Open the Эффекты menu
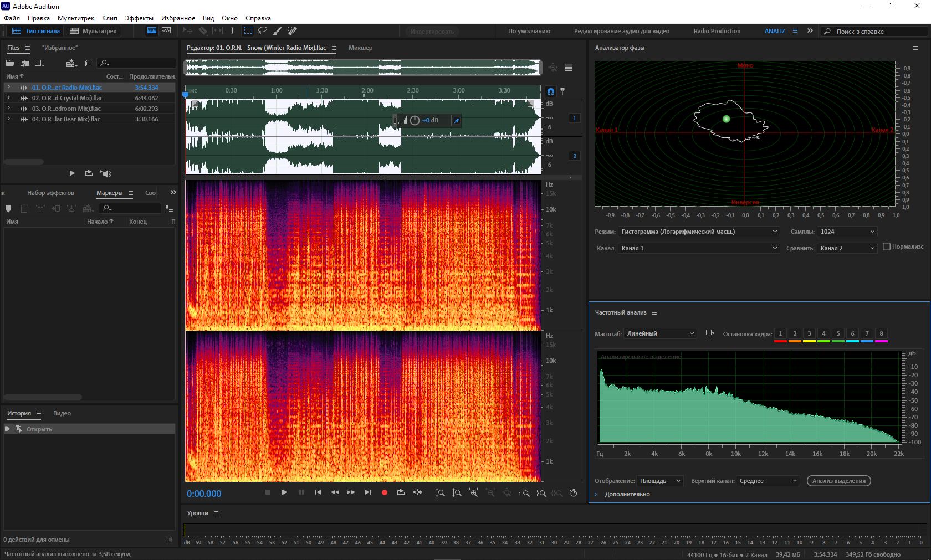 [139, 18]
